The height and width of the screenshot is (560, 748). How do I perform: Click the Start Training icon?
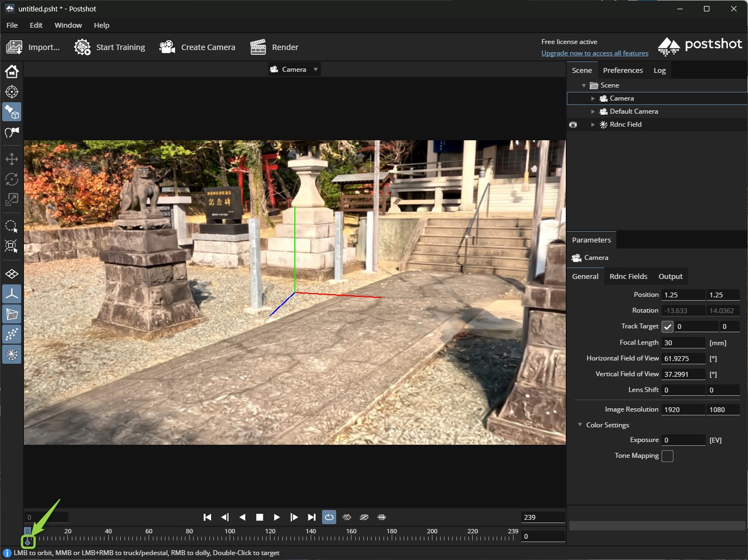pyautogui.click(x=82, y=47)
